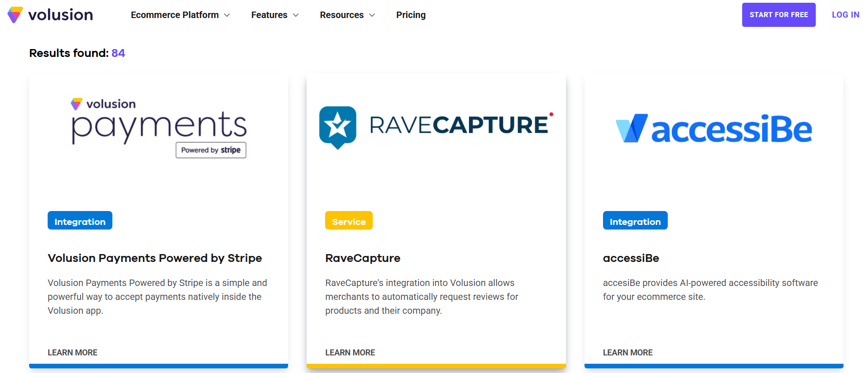Click the RaveCapture description paragraph

422,297
